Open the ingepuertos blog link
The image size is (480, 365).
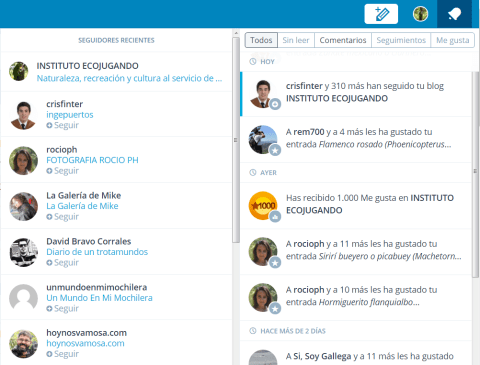[70, 115]
